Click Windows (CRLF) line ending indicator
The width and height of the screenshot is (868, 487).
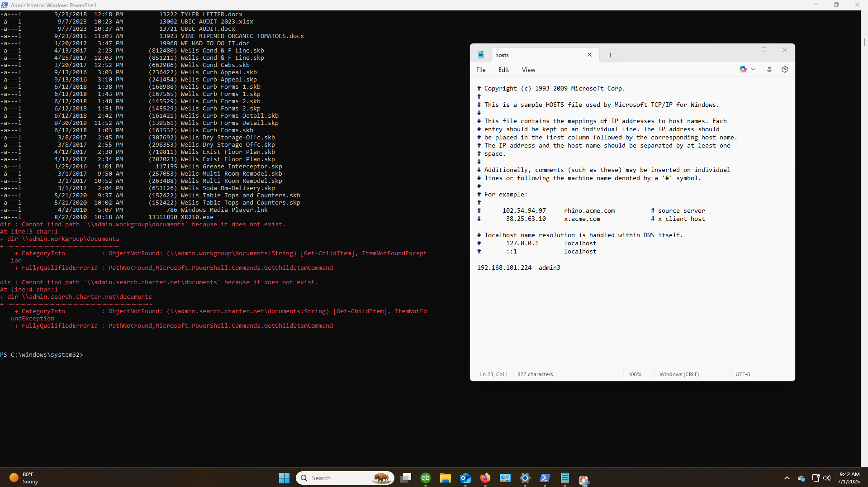pyautogui.click(x=679, y=374)
